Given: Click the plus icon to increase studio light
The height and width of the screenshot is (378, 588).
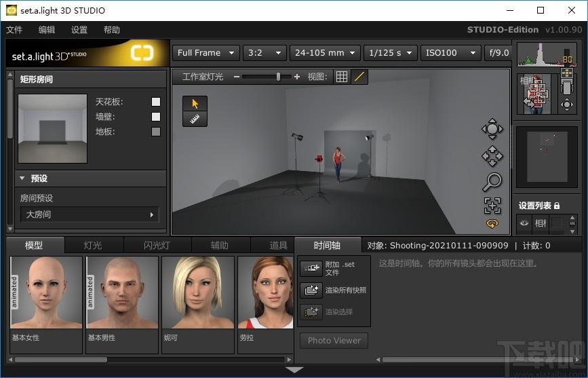Looking at the screenshot, I should click(x=297, y=77).
